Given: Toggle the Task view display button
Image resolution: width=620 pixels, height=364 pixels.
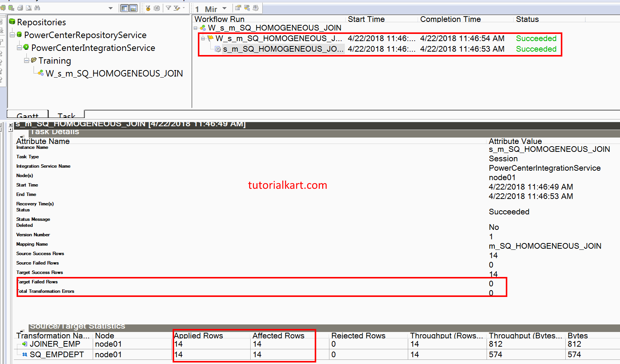Looking at the screenshot, I should coord(134,8).
